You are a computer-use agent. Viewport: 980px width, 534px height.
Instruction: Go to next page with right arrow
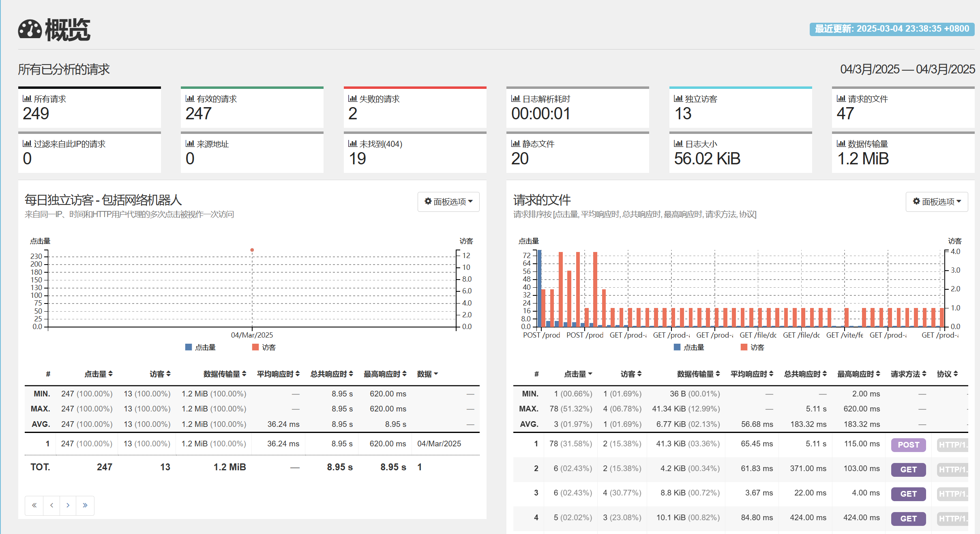pos(68,505)
